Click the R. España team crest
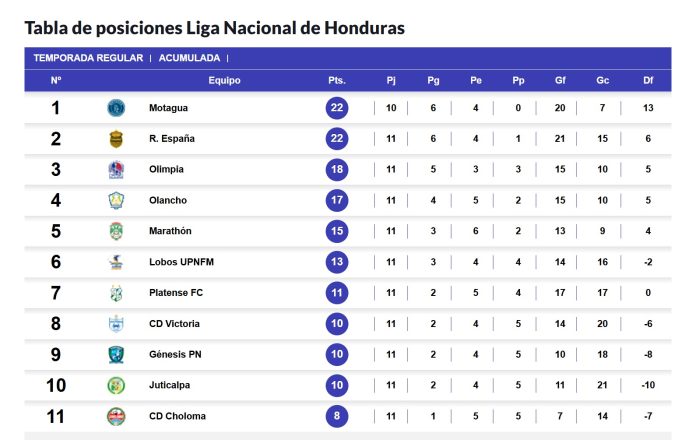696x440 pixels. click(116, 139)
